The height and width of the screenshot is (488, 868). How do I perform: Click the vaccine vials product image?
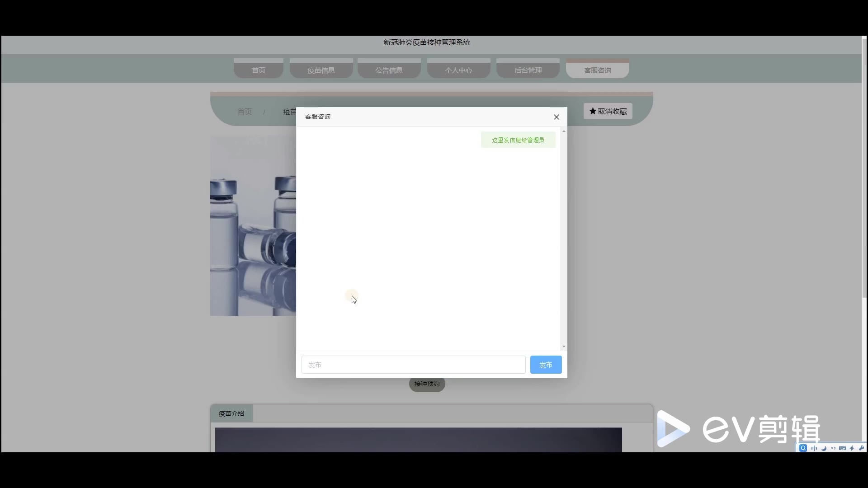[253, 225]
